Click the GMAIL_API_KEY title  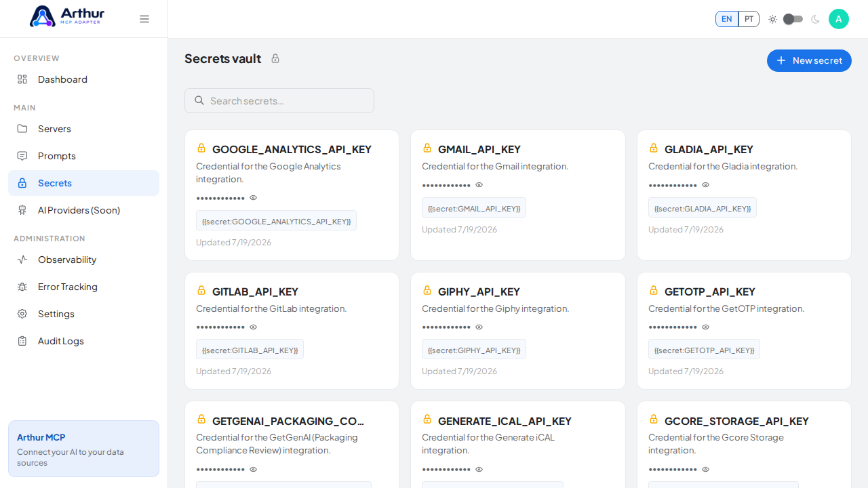tap(479, 149)
